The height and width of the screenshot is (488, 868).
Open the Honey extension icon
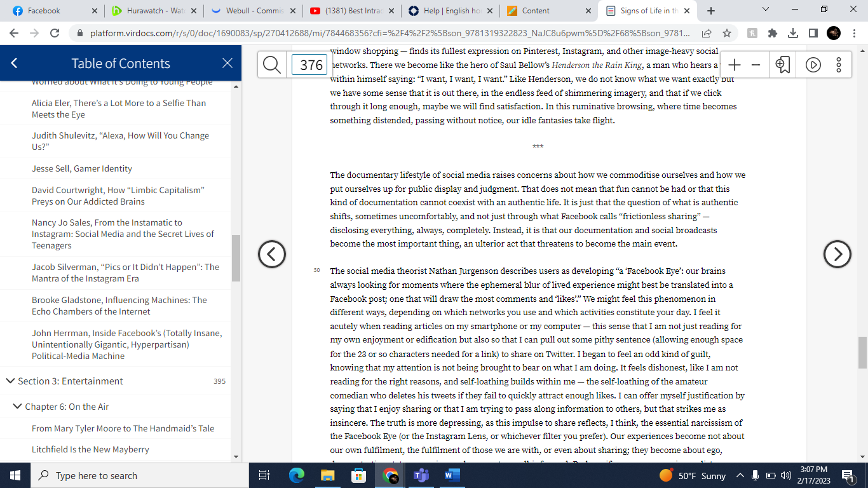click(752, 33)
